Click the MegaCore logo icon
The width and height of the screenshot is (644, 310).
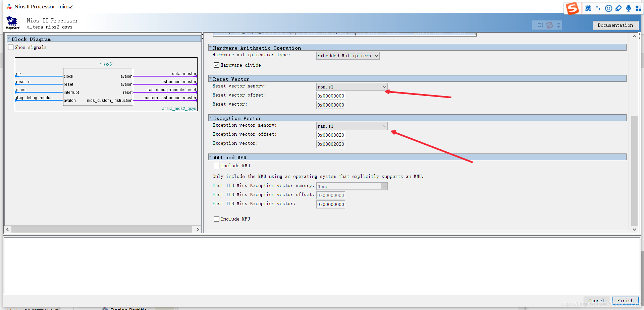click(x=12, y=22)
